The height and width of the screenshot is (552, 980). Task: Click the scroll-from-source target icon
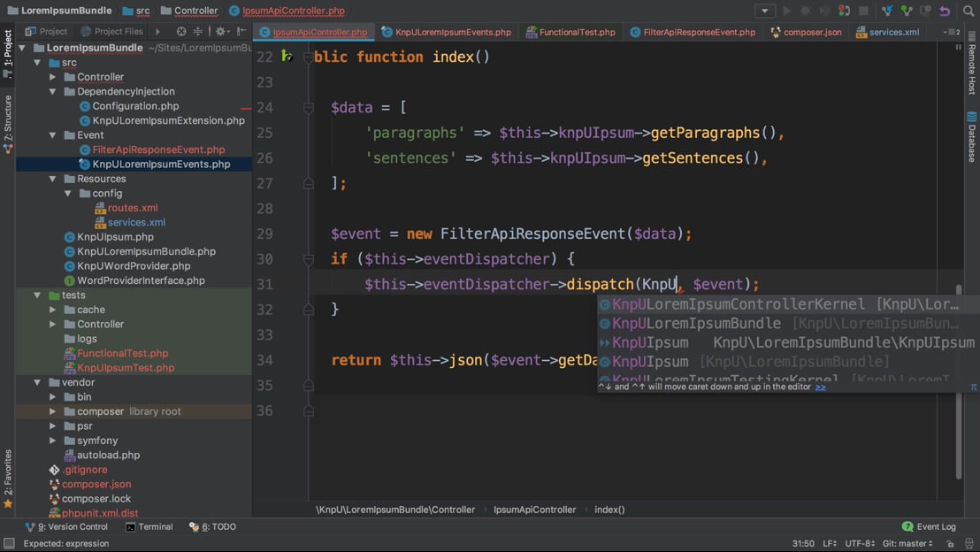(x=181, y=31)
